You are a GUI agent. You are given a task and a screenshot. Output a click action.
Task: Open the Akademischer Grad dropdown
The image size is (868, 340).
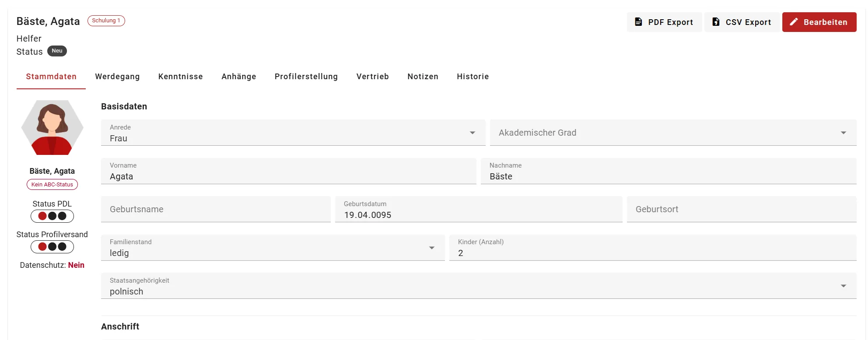[x=673, y=133]
